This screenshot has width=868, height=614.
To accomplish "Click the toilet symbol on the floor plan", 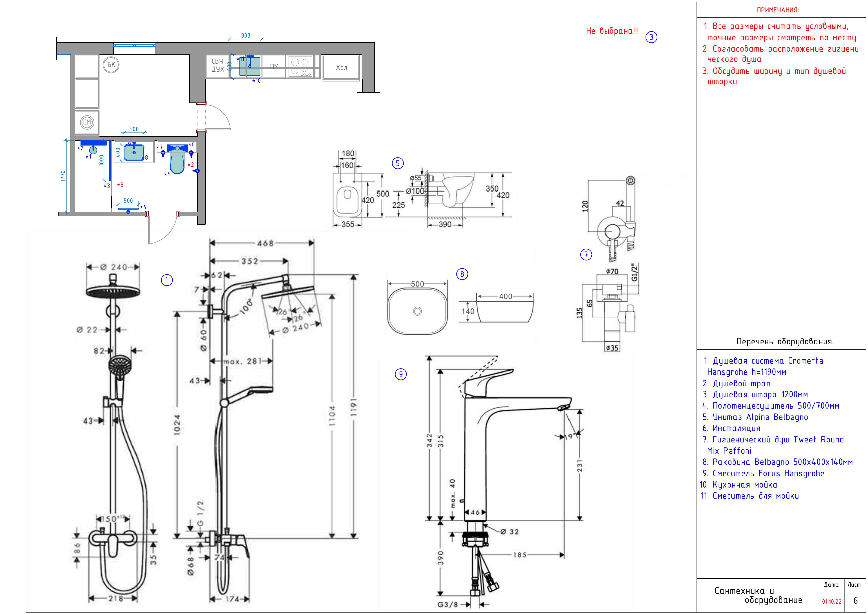I will (x=177, y=163).
